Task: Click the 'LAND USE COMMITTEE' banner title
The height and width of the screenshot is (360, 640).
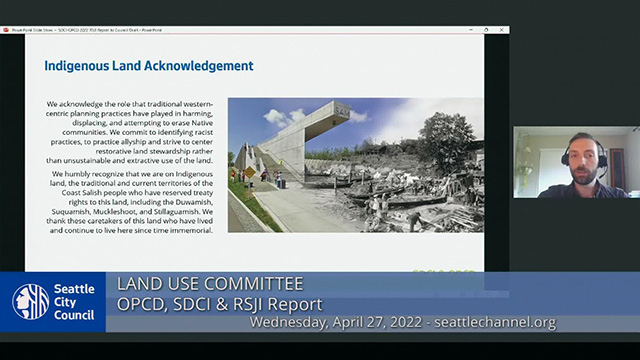Action: click(x=210, y=284)
